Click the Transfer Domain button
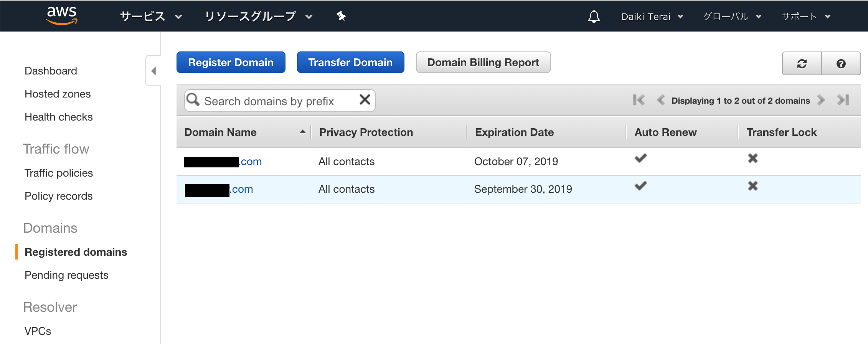Viewport: 868px width, 344px height. 350,62
